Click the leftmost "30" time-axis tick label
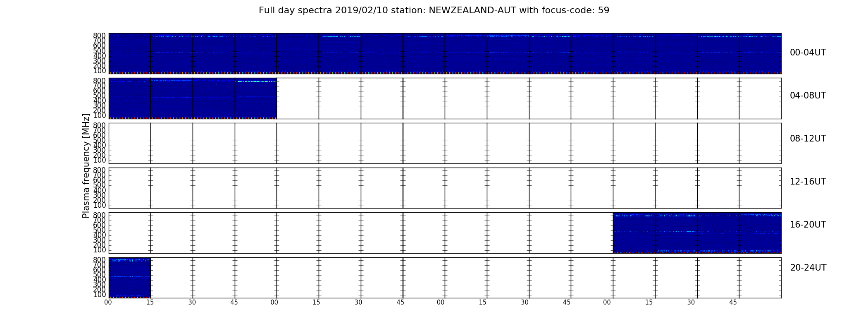Viewport: 868px width, 331px height. pyautogui.click(x=192, y=302)
